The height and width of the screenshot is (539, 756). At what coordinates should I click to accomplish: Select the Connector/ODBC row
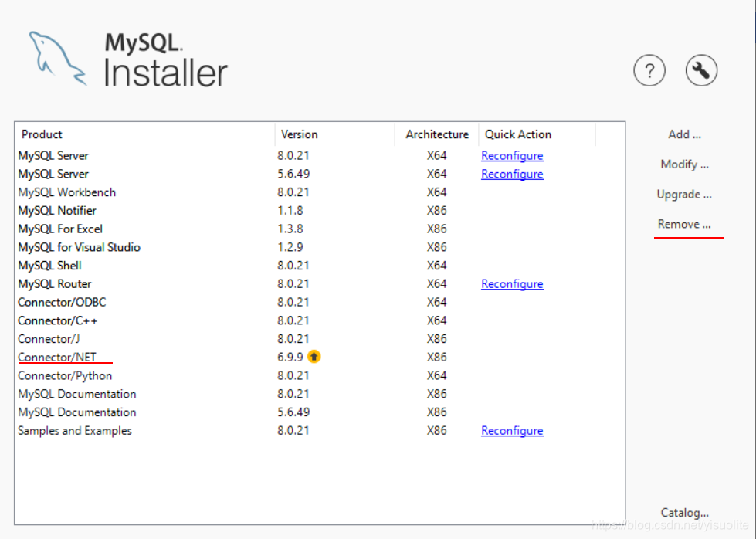point(320,302)
